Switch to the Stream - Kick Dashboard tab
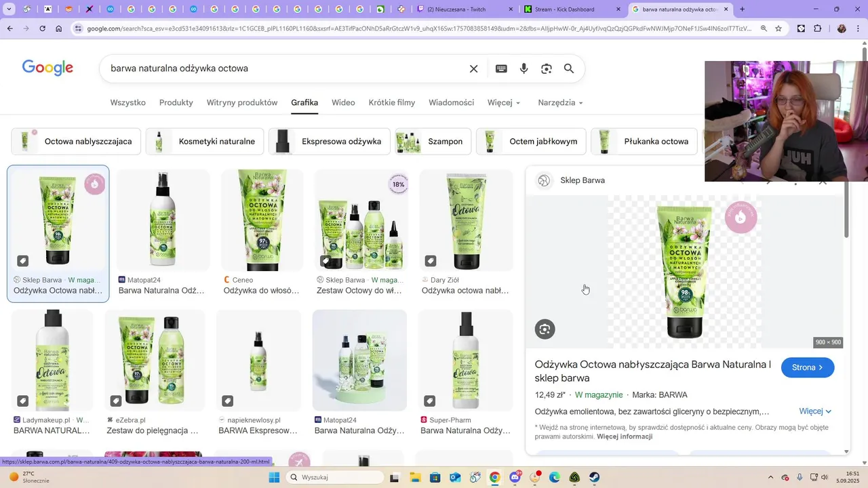 573,9
